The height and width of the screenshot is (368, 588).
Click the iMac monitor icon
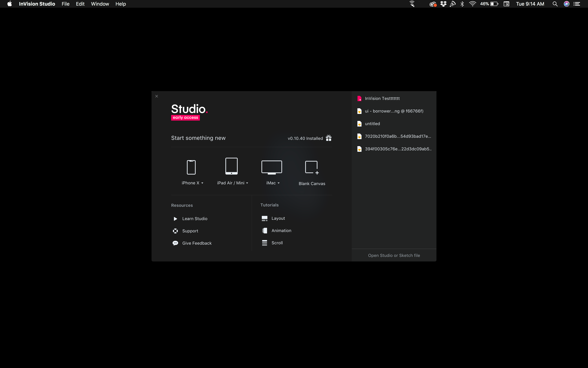272,168
